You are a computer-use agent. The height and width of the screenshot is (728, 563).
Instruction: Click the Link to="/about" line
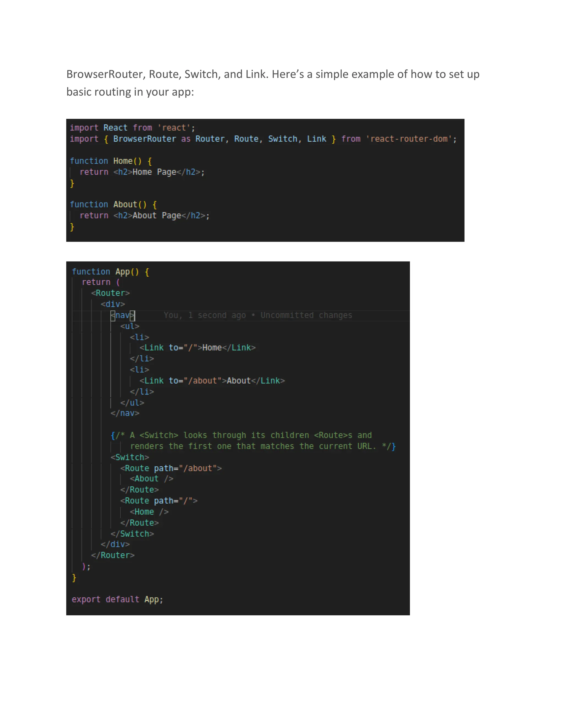click(212, 381)
